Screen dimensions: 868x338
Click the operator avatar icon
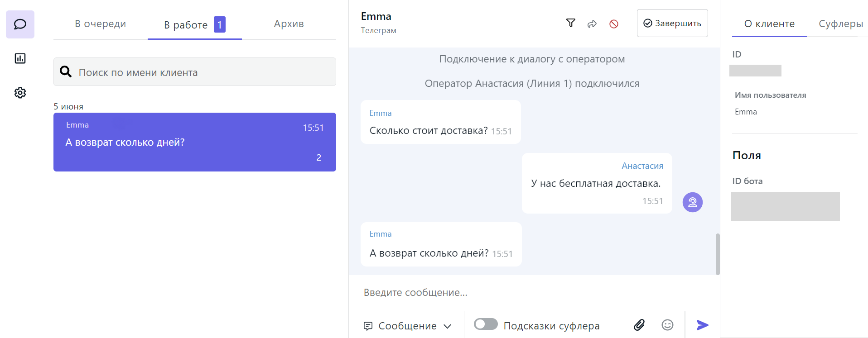[692, 202]
